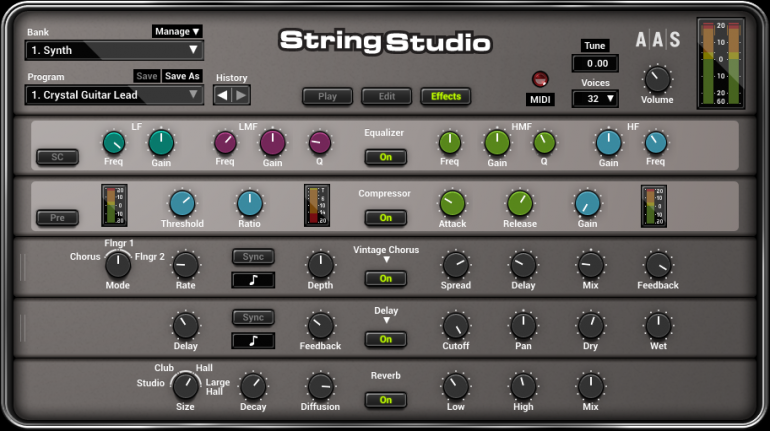Turn off the Equalizer
The height and width of the screenshot is (431, 770).
(385, 157)
